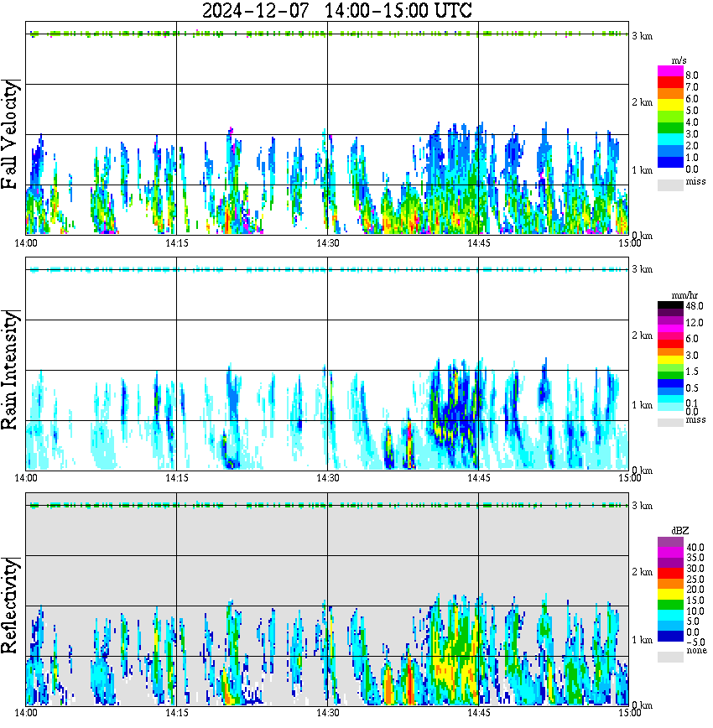This screenshot has width=713, height=728.
Task: Pick the red 25.0 swatch in reflectivity legend
Action: pyautogui.click(x=670, y=573)
